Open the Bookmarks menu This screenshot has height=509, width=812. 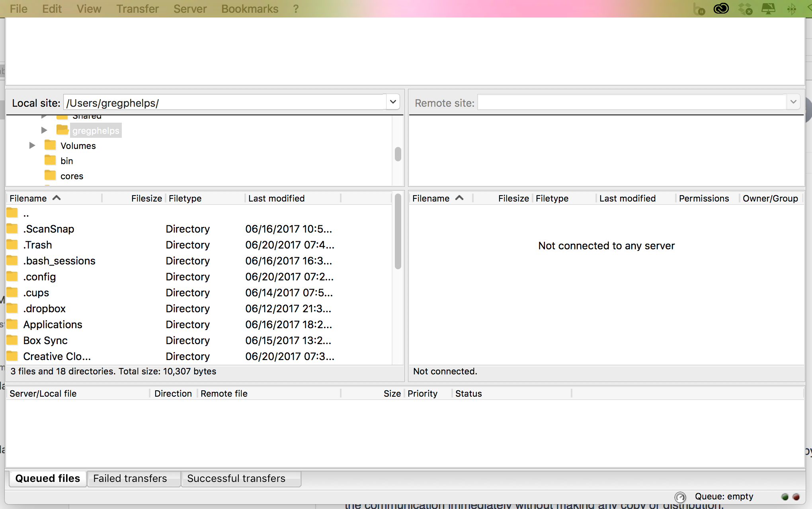coord(249,9)
